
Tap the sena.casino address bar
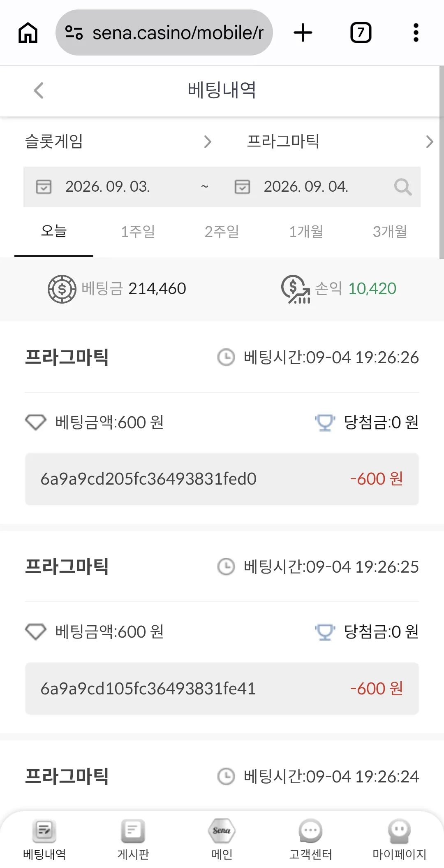pyautogui.click(x=164, y=32)
